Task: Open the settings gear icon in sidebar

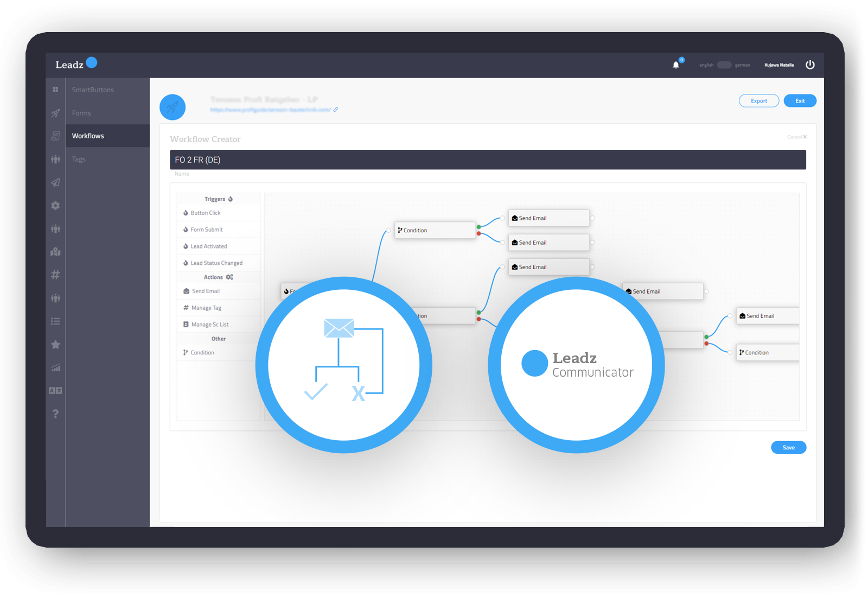Action: point(55,206)
